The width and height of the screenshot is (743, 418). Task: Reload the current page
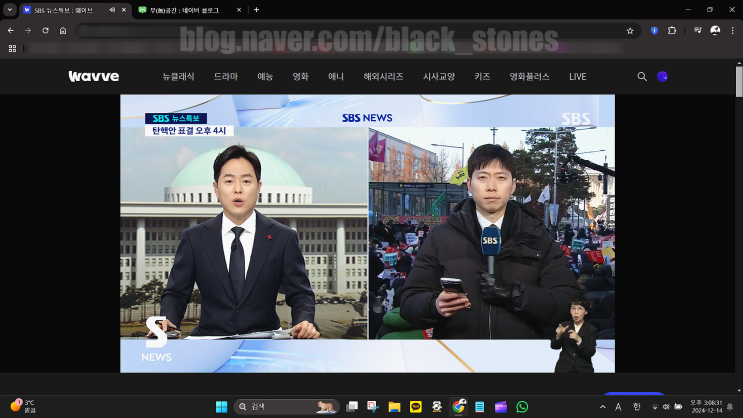[45, 30]
